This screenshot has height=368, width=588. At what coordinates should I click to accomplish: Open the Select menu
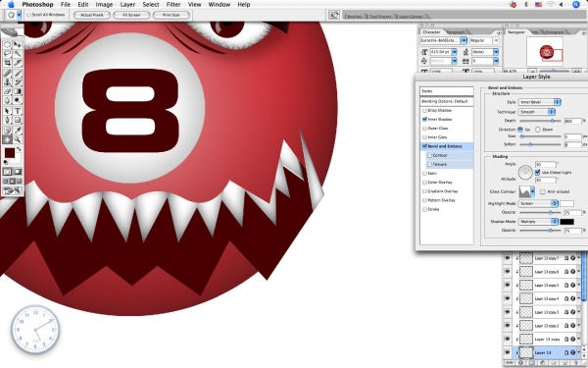(151, 5)
